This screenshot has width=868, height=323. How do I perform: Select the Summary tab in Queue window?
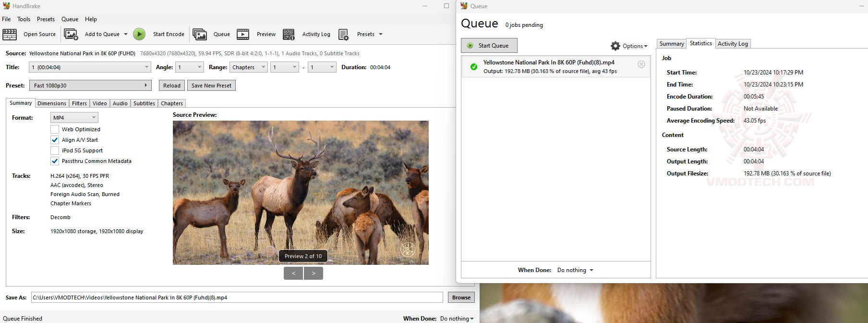pos(672,44)
